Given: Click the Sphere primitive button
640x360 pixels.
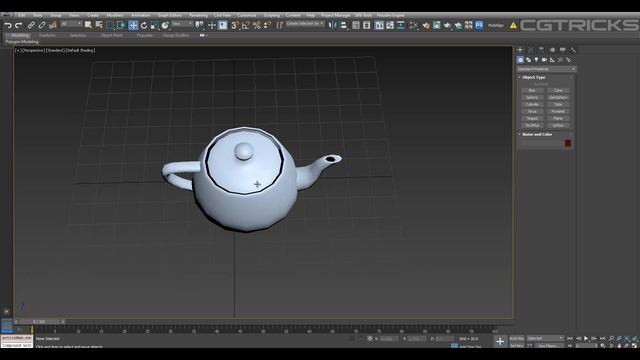Looking at the screenshot, I should coord(532,98).
